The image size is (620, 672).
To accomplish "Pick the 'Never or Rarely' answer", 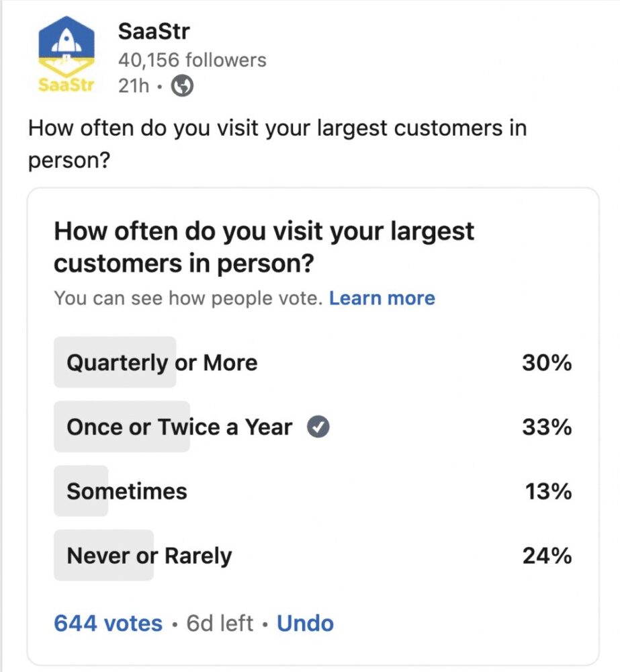I will click(148, 555).
